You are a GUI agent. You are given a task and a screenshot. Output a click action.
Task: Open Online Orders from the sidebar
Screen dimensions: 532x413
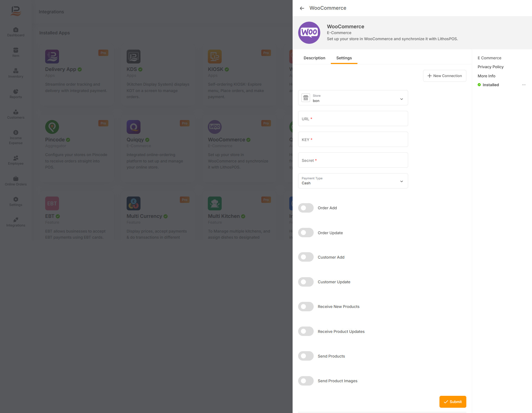coord(16,181)
